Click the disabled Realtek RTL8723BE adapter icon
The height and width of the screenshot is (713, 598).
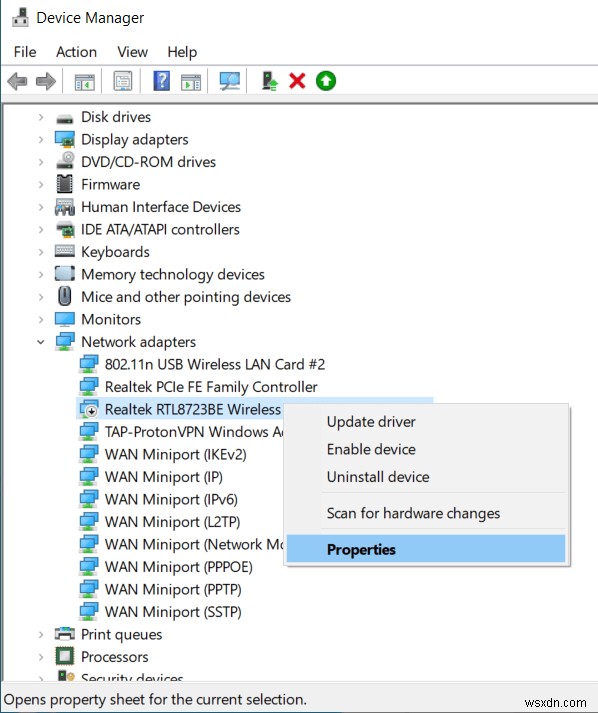pos(89,409)
